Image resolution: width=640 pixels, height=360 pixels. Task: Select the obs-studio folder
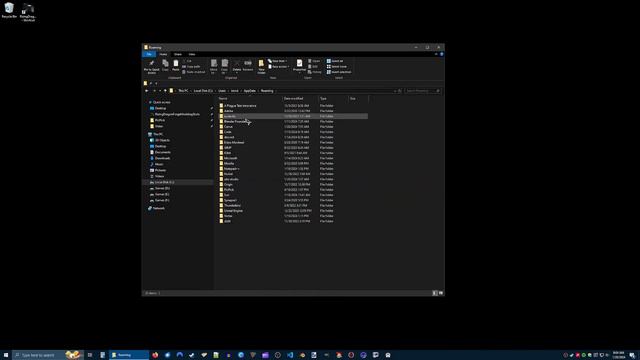[231, 179]
